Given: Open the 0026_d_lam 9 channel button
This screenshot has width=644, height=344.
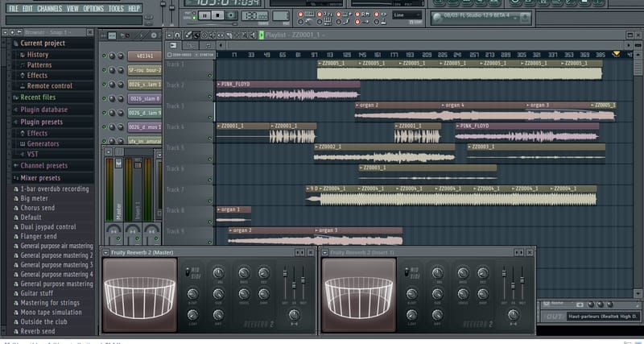Looking at the screenshot, I should click(x=145, y=113).
